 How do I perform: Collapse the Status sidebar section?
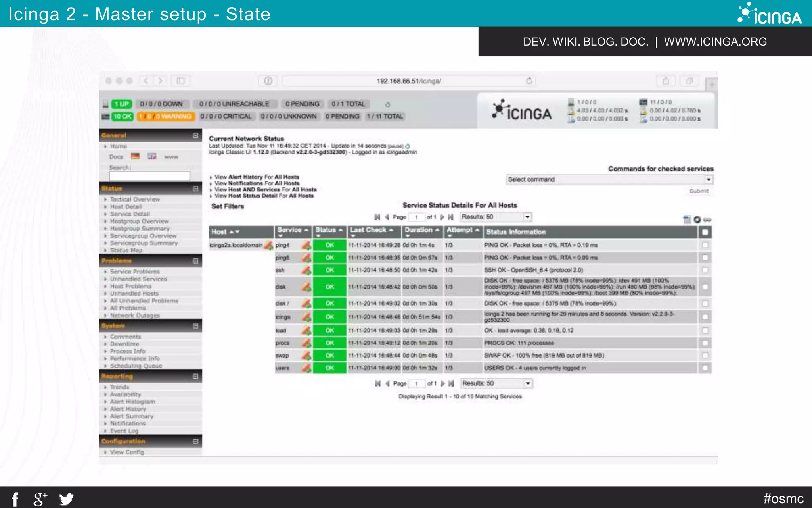point(195,189)
